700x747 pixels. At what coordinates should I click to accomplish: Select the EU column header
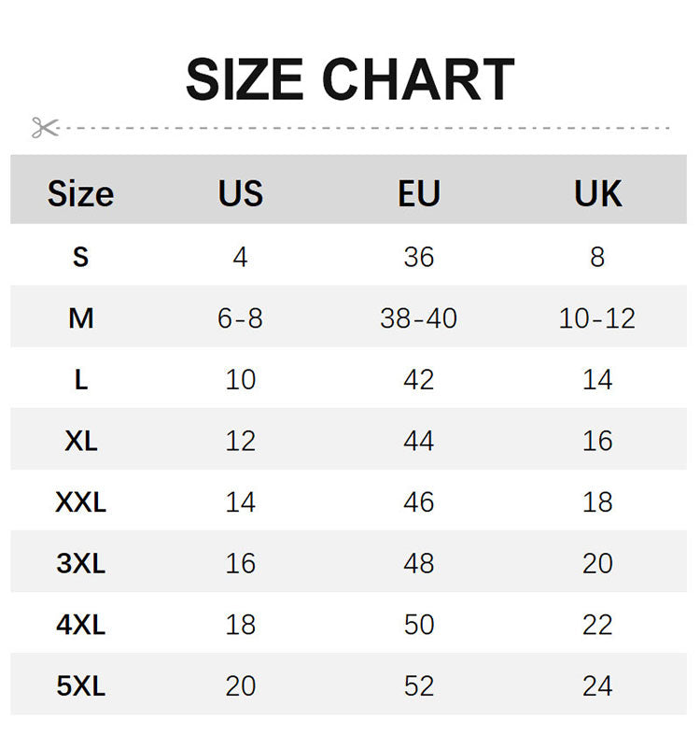(419, 193)
